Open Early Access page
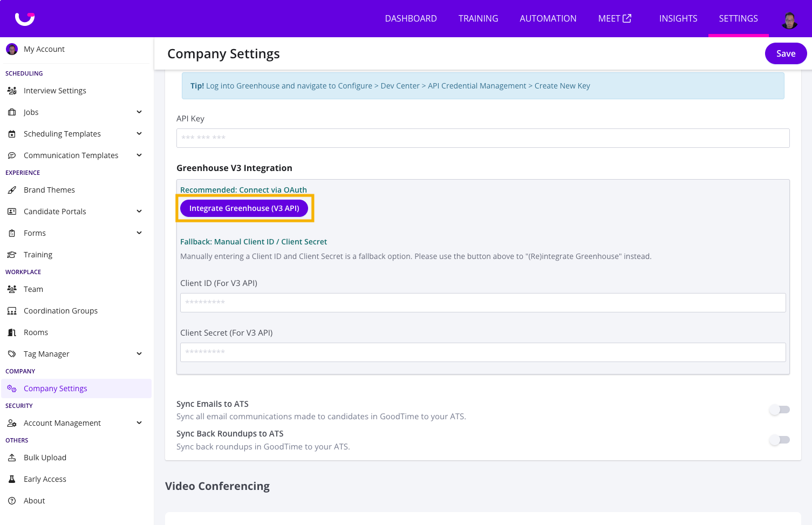The height and width of the screenshot is (525, 812). (45, 479)
